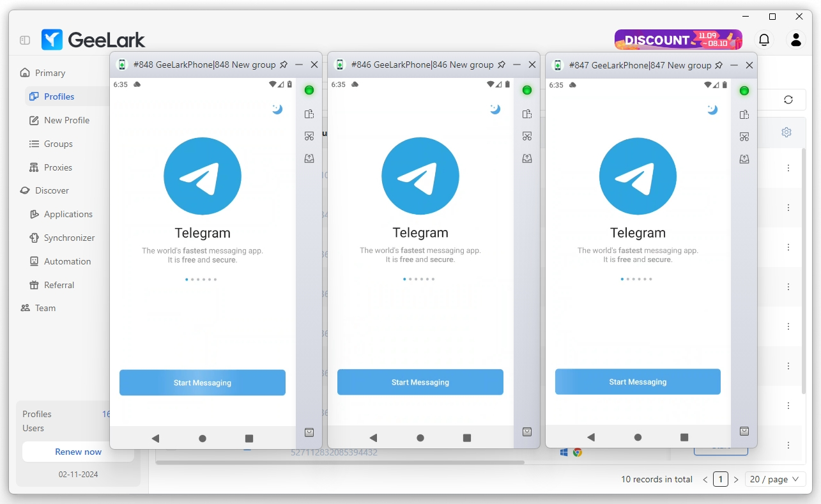Toggle night mode moon in #847 Telegram
The width and height of the screenshot is (821, 504).
[x=712, y=110]
